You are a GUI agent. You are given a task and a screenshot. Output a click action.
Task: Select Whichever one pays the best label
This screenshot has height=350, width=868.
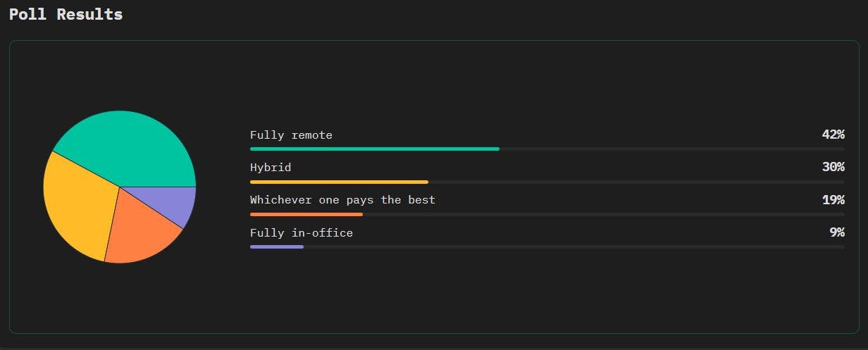click(x=342, y=199)
